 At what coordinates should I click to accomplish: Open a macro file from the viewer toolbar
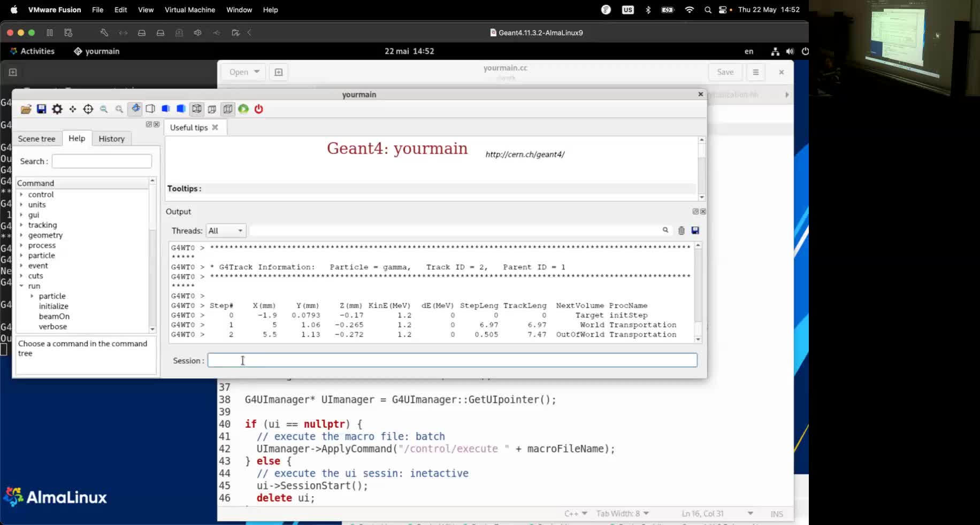click(x=26, y=109)
